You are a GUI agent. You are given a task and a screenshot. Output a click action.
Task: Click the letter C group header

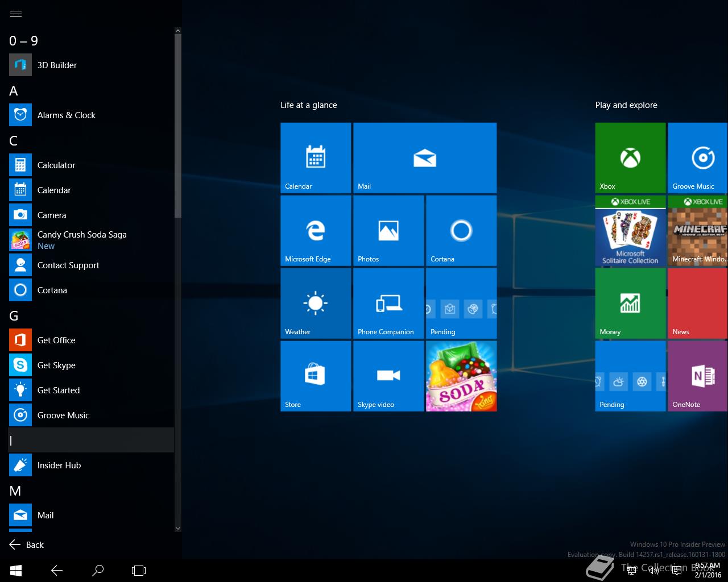91,140
